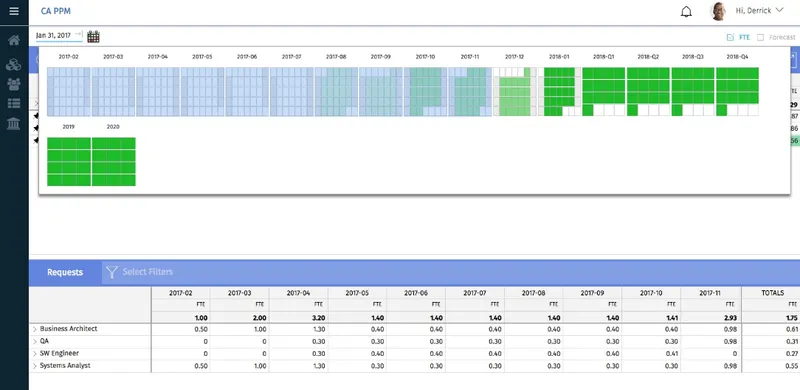This screenshot has height=390, width=800.
Task: Select the 2018-Q1 period block
Action: pos(604,91)
